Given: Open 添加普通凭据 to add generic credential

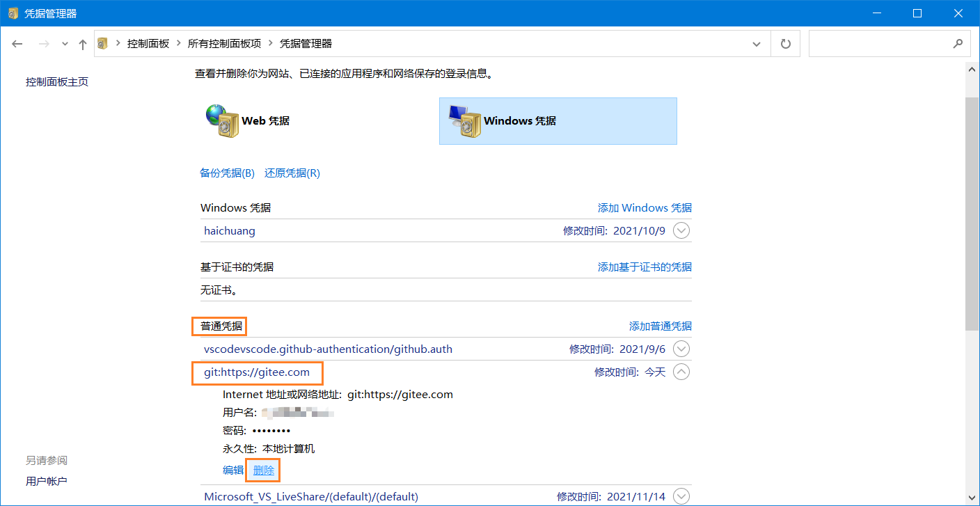Looking at the screenshot, I should click(660, 326).
